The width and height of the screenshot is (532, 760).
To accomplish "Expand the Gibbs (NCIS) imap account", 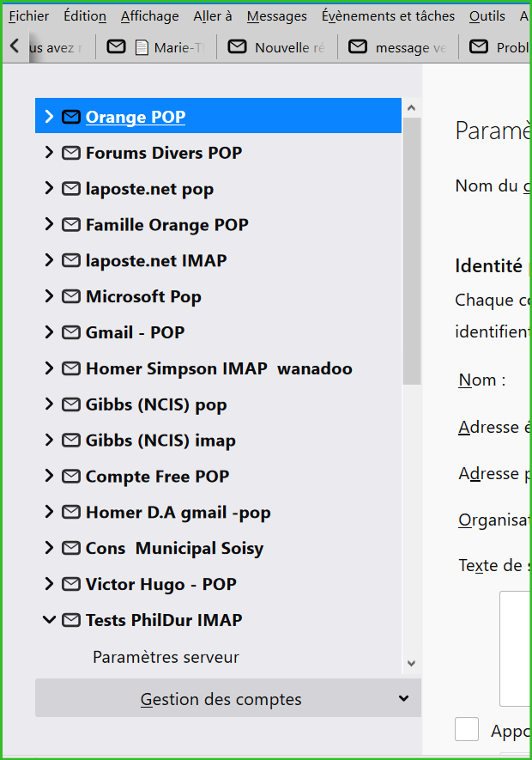I will point(49,440).
